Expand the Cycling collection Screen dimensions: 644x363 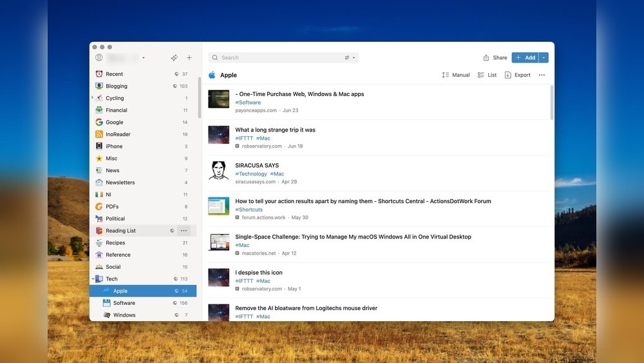(x=92, y=98)
